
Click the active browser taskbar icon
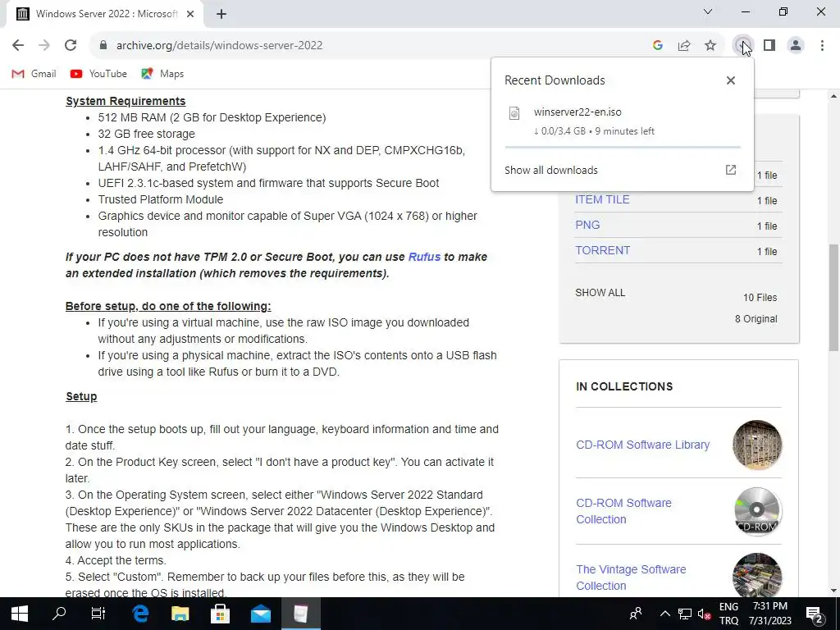[300, 614]
